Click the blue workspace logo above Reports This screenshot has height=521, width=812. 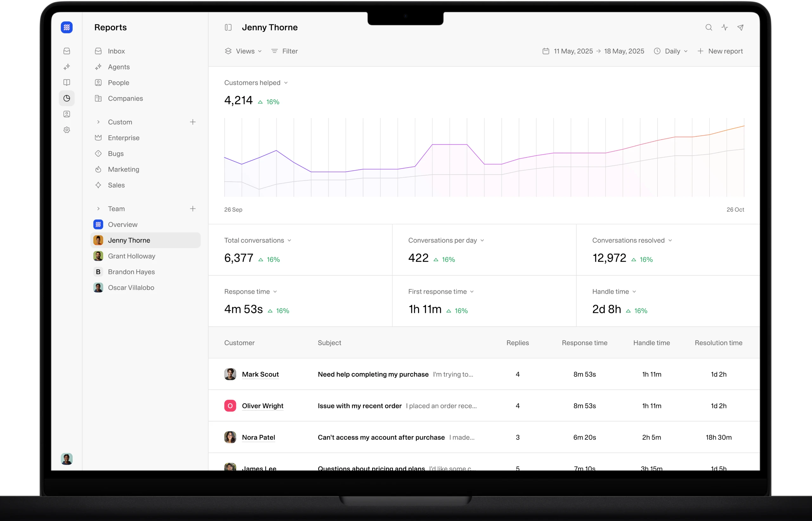(x=67, y=27)
